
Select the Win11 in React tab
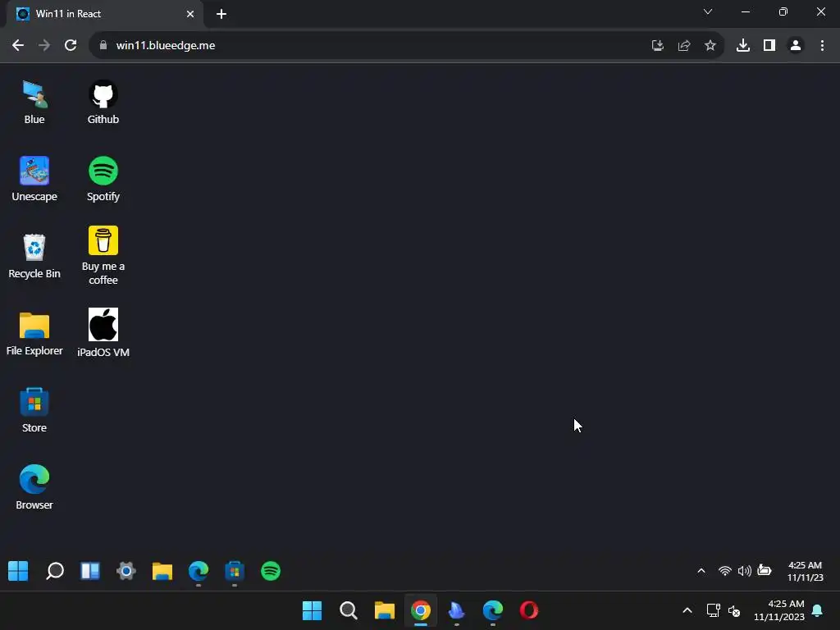tap(104, 14)
